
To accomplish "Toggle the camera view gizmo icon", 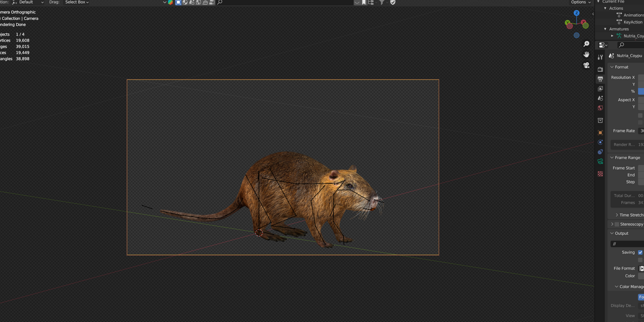I will [x=586, y=65].
